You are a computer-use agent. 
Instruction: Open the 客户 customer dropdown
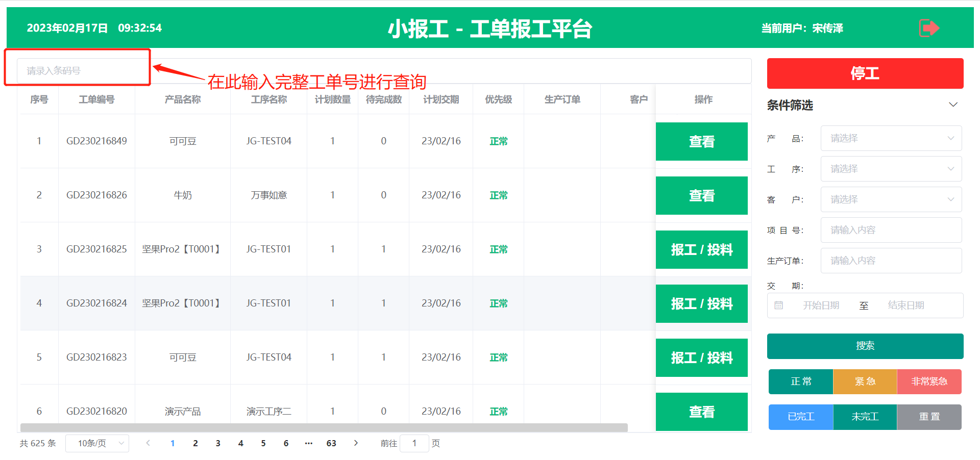coord(891,199)
